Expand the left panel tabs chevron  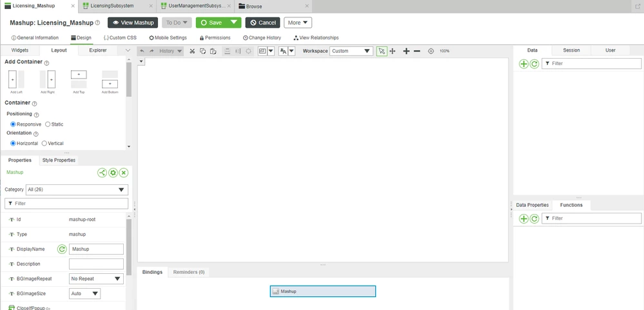tap(128, 50)
